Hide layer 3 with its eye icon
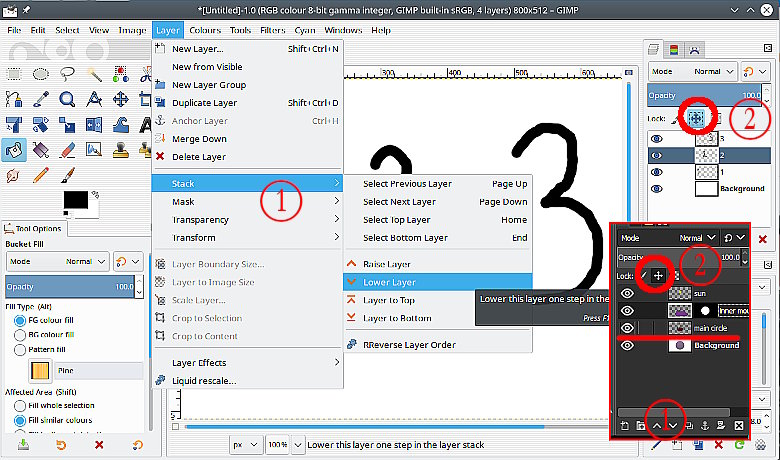This screenshot has height=460, width=780. (x=657, y=139)
